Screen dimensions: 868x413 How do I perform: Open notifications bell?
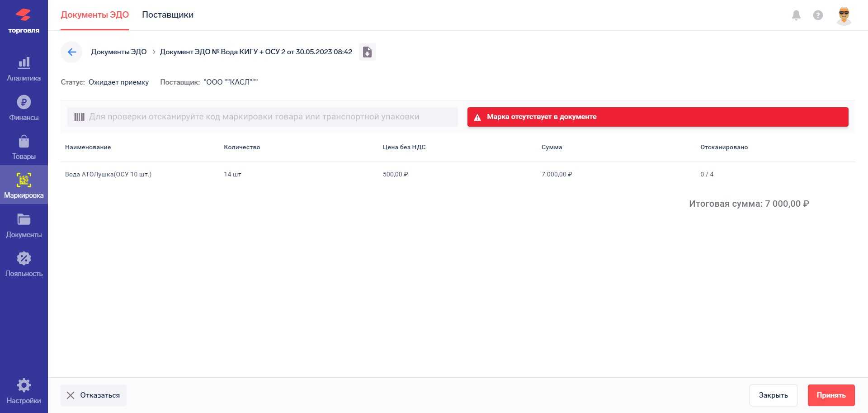click(796, 15)
